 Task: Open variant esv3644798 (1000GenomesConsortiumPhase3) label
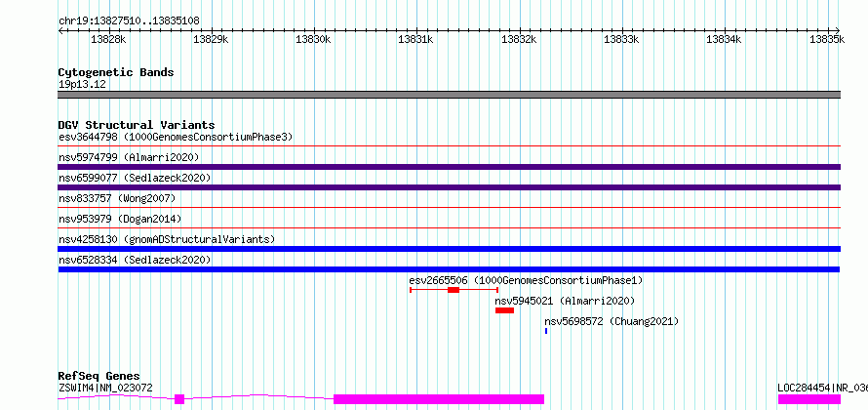click(176, 137)
